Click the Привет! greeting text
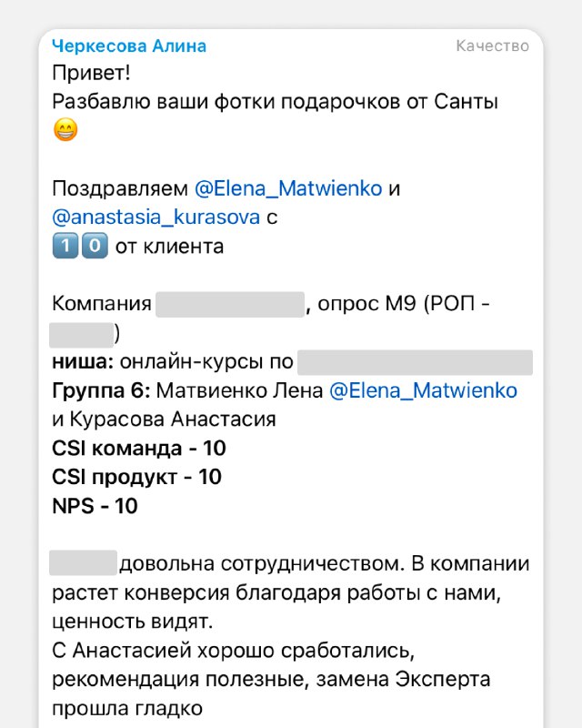 tap(92, 73)
